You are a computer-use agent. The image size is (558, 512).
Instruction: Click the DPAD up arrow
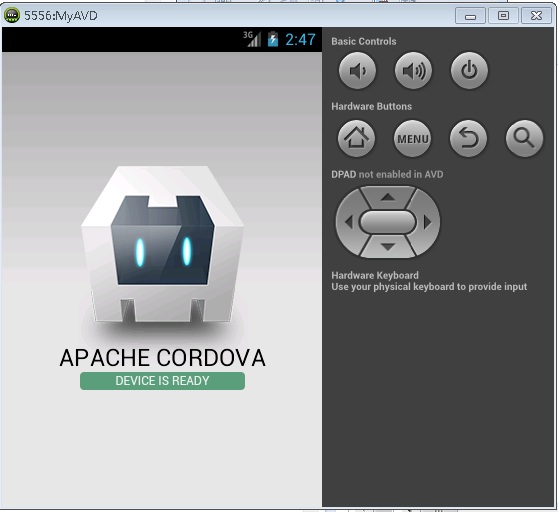(x=388, y=197)
